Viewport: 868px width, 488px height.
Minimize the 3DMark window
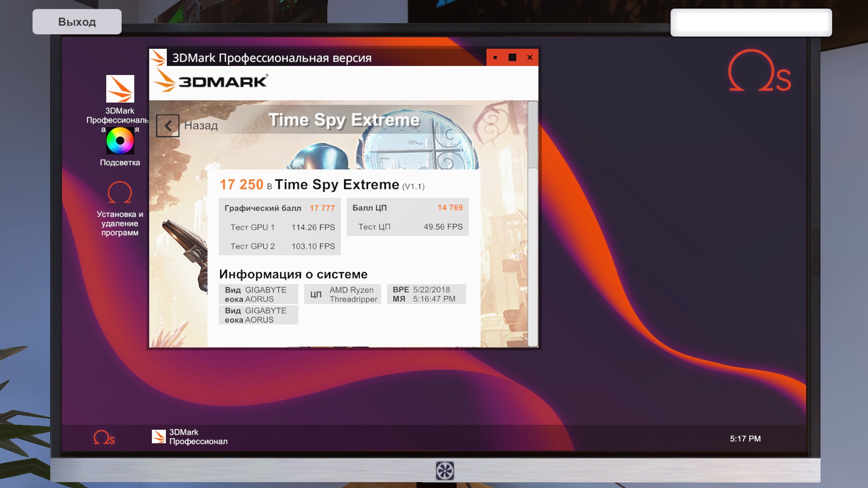(495, 57)
